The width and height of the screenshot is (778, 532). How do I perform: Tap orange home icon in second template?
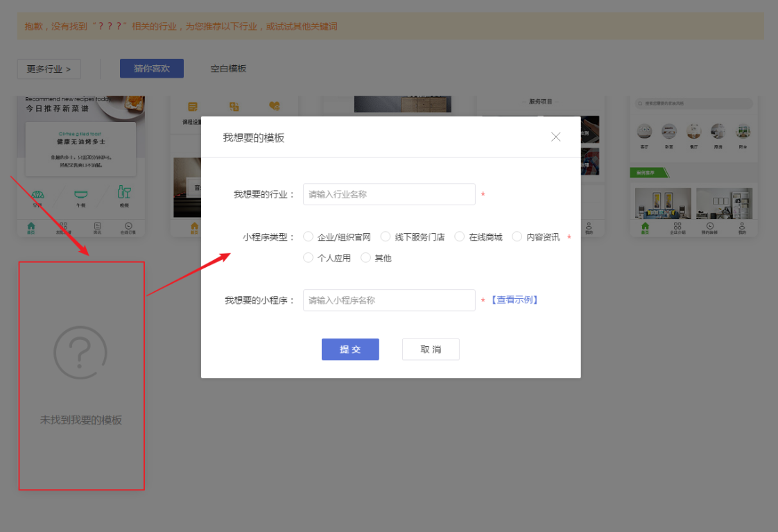pyautogui.click(x=194, y=228)
